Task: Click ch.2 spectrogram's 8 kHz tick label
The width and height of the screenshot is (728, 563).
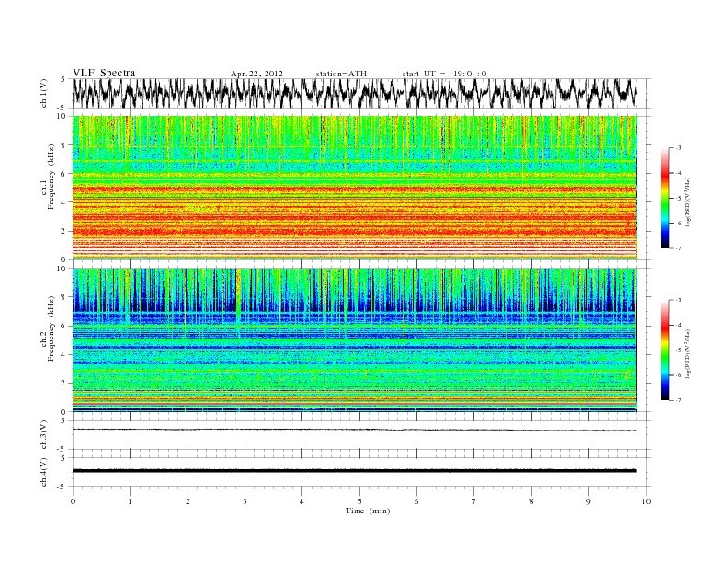Action: point(64,297)
